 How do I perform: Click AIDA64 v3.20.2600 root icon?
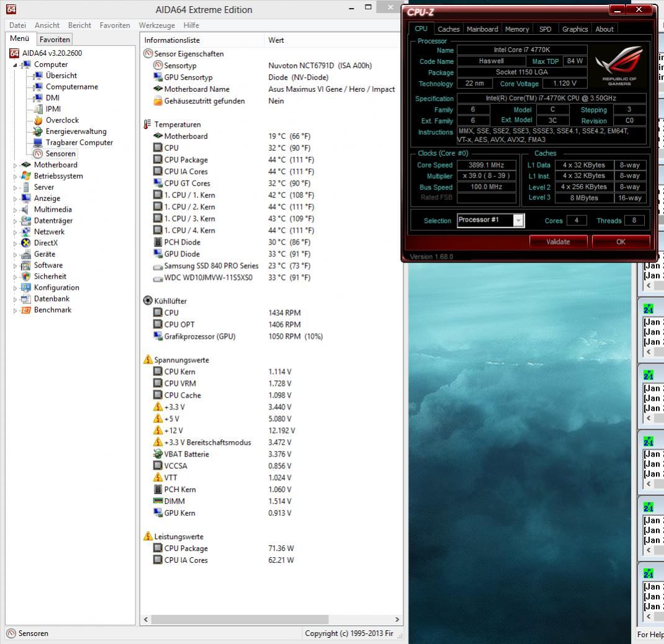coord(14,53)
